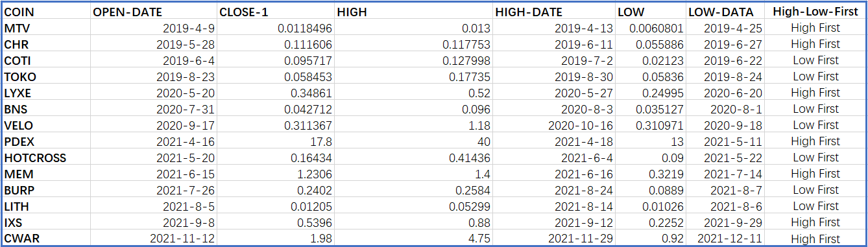Click open date 2020-5-20
The image size is (868, 247).
pos(187,93)
